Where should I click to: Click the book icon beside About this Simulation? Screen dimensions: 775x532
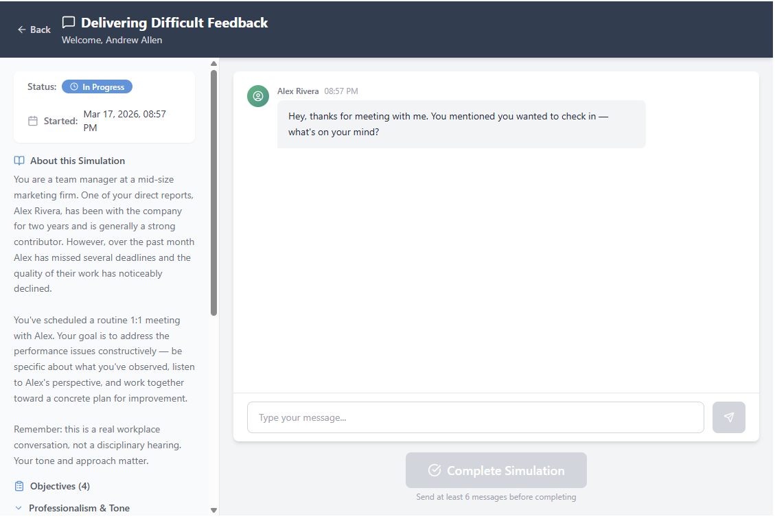click(19, 160)
